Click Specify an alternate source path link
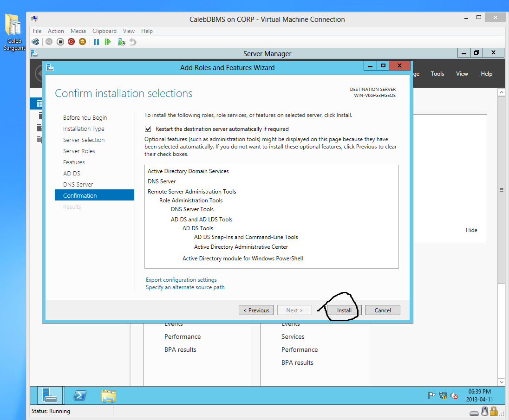Screen dimensions: 509x420 click(185, 287)
